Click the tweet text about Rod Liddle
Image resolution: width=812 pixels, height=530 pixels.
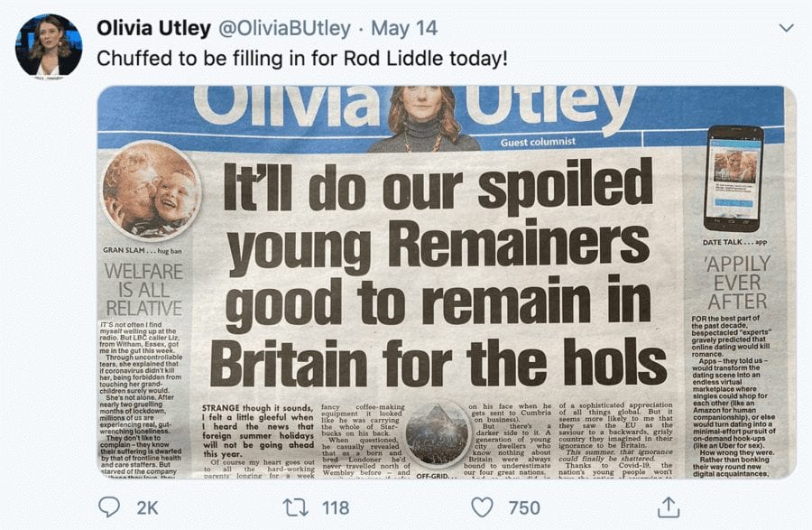(x=302, y=60)
